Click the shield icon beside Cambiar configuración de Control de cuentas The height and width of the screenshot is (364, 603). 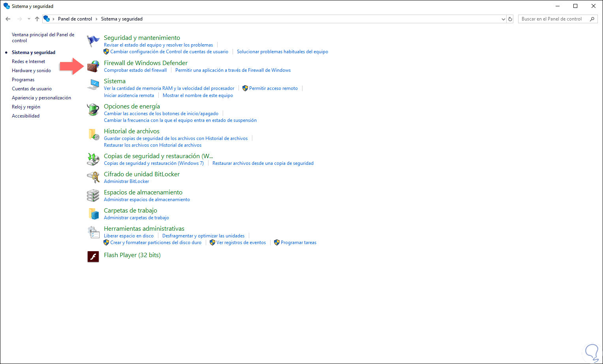click(106, 52)
